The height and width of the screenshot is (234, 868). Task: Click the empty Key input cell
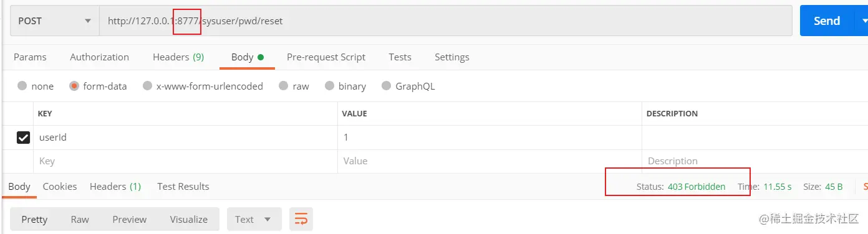coord(186,161)
